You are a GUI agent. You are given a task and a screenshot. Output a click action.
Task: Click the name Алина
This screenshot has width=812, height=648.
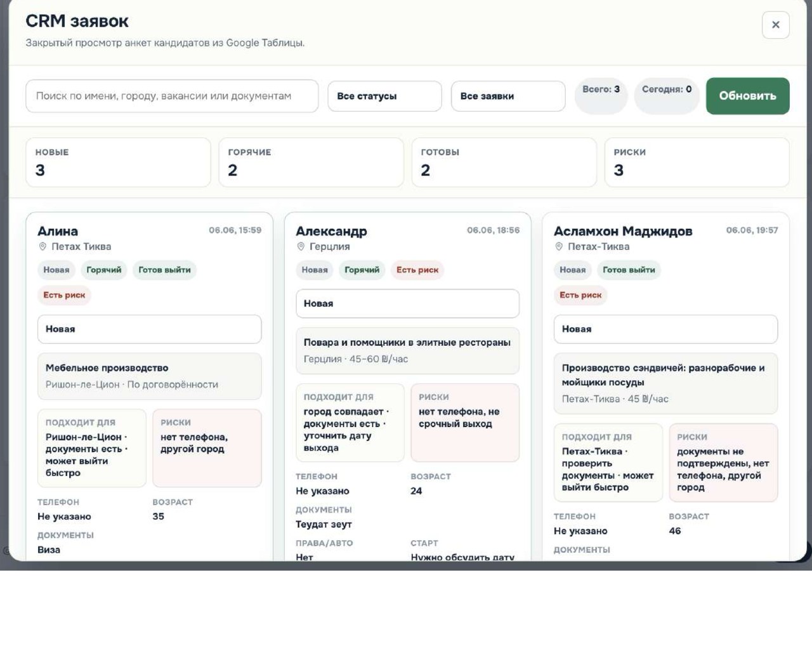pos(58,231)
